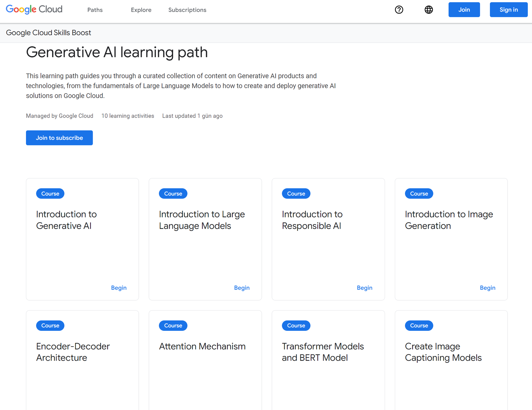Screen dimensions: 532x410
Task: Go to Subscriptions in the top navigation
Action: 187,10
